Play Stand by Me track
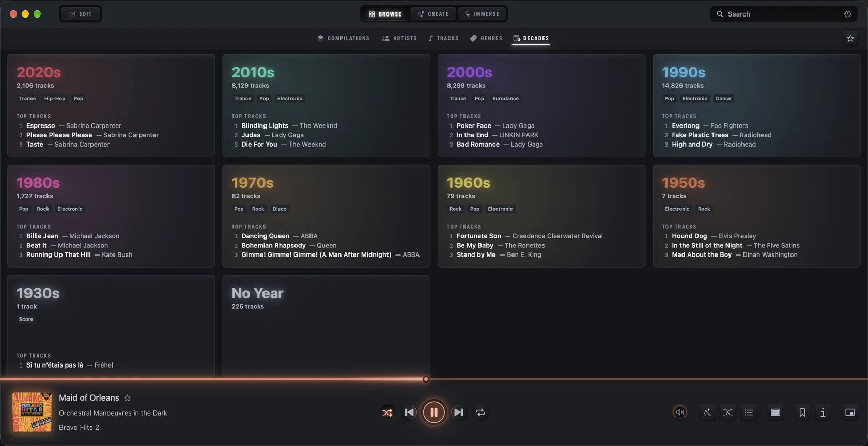 494,255
